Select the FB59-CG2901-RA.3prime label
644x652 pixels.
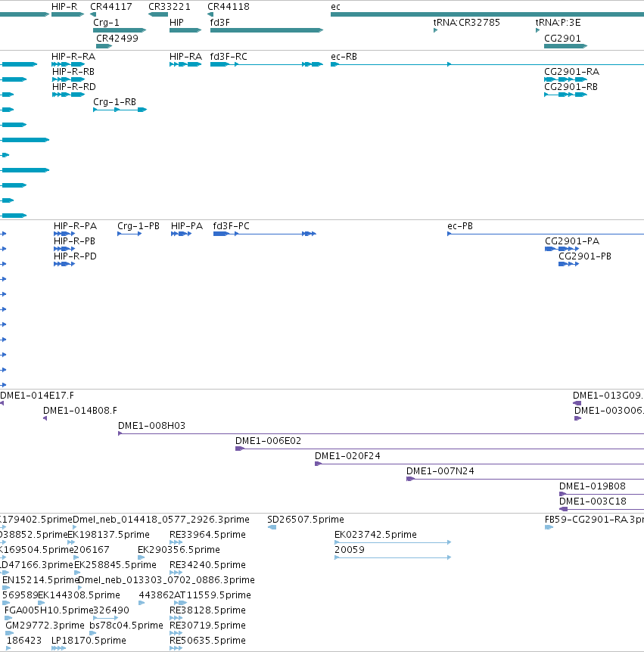595,520
